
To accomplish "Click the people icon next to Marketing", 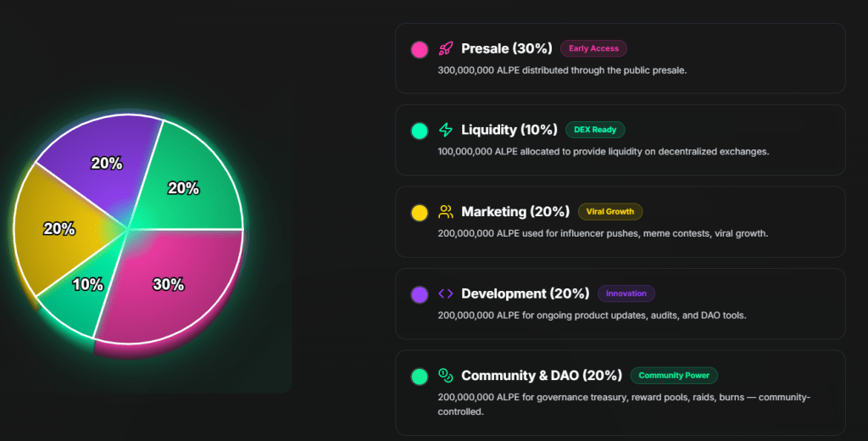I will coord(446,212).
